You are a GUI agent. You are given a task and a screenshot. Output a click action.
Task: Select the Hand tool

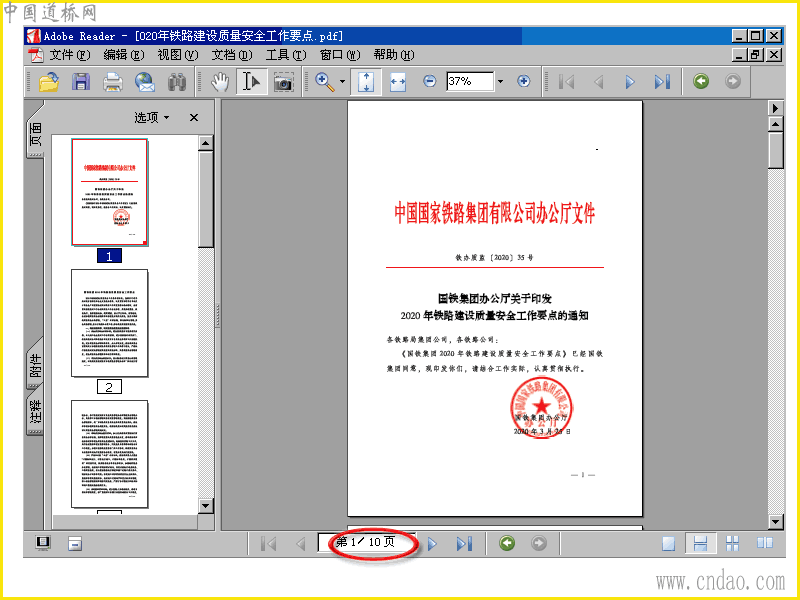click(x=220, y=82)
